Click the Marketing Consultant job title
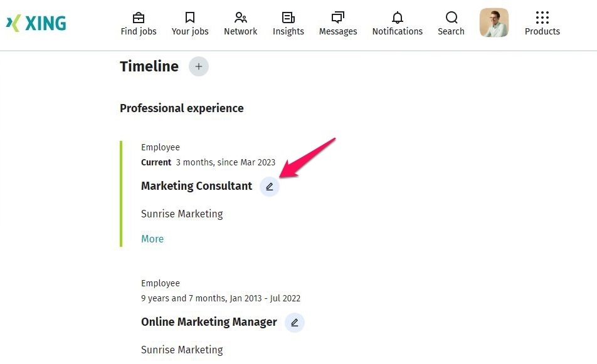Viewport: 597px width, 364px height. pos(196,186)
